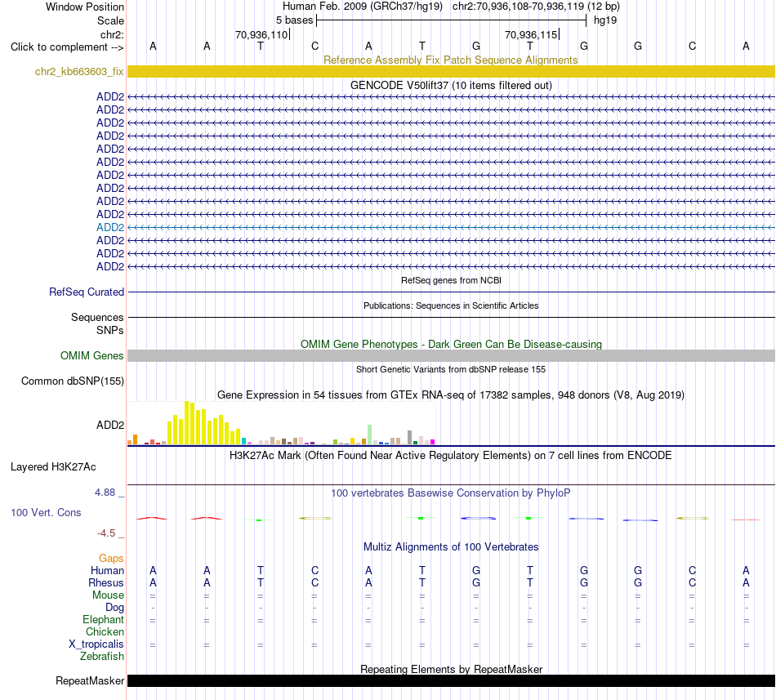
Task: Click the Human species label
Action: [x=107, y=570]
